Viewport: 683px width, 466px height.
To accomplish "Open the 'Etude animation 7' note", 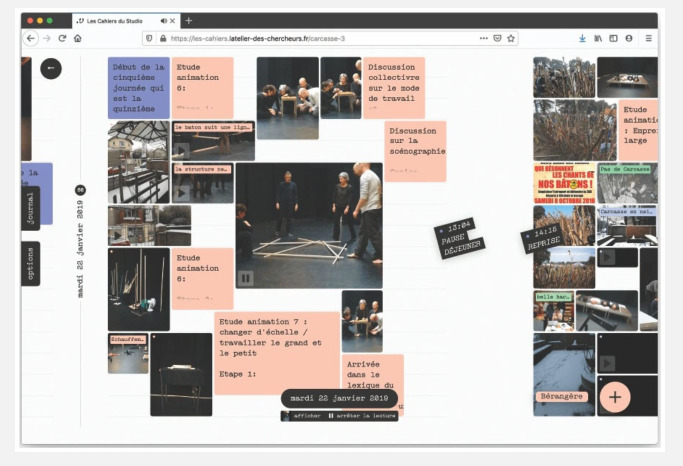I will tap(277, 353).
